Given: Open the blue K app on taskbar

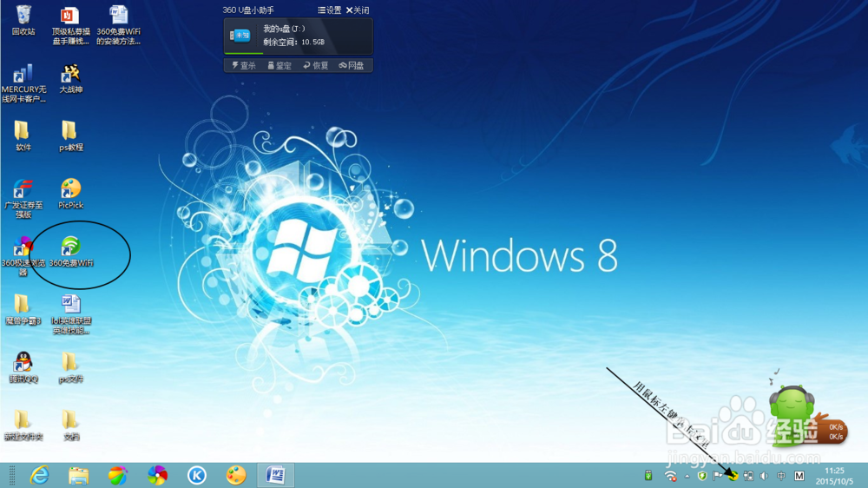Looking at the screenshot, I should click(x=196, y=475).
